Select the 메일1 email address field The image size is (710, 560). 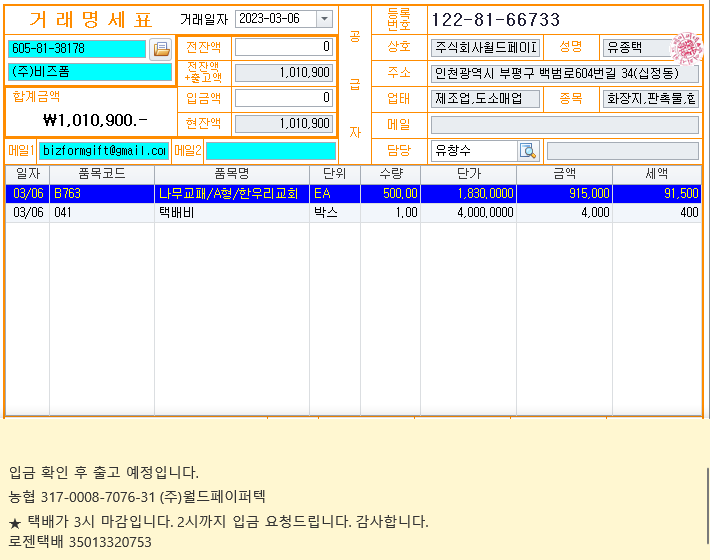(103, 150)
